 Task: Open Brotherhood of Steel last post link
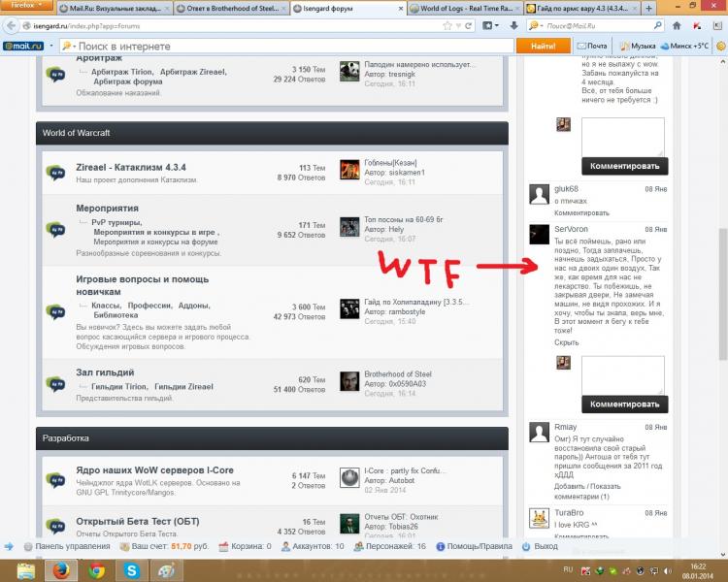(x=398, y=374)
